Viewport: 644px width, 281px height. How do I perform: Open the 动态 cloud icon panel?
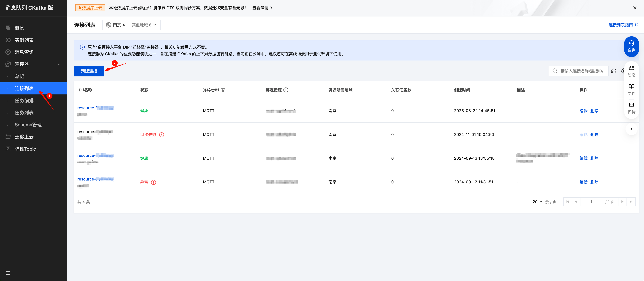tap(631, 71)
